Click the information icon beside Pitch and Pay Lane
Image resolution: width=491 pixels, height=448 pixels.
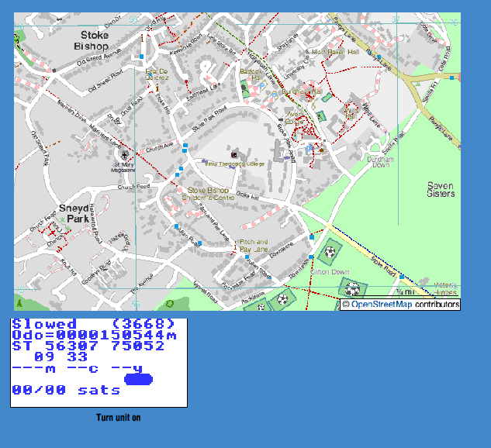click(x=235, y=247)
